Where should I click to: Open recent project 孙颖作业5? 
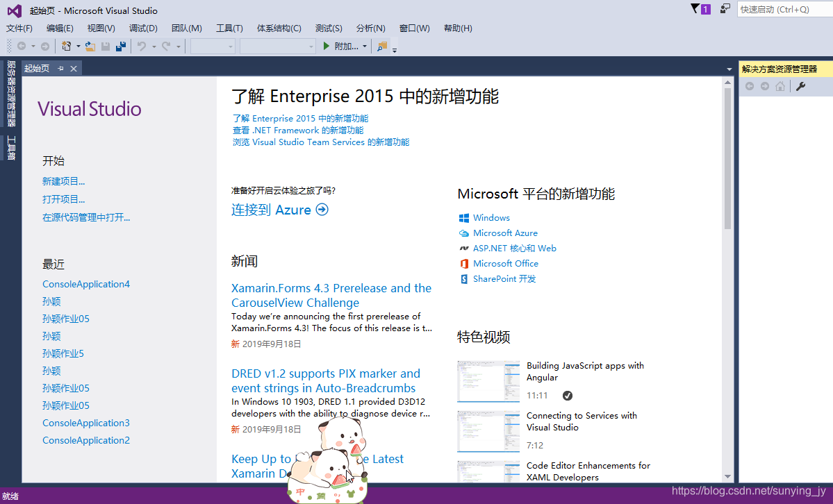(x=63, y=354)
